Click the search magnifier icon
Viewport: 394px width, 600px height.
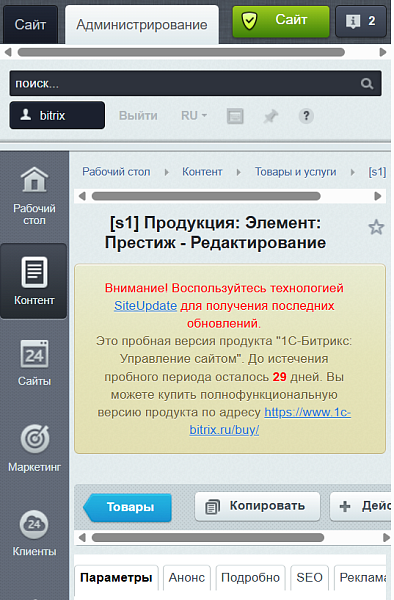[x=367, y=83]
